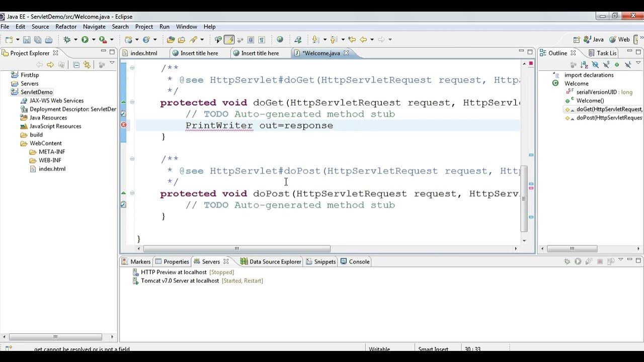Switch to index.html editor tab
Screen dimensions: 644x362
click(x=144, y=53)
